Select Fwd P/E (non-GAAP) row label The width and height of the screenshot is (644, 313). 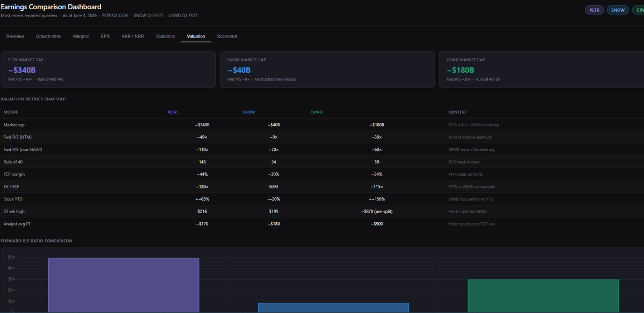click(23, 149)
